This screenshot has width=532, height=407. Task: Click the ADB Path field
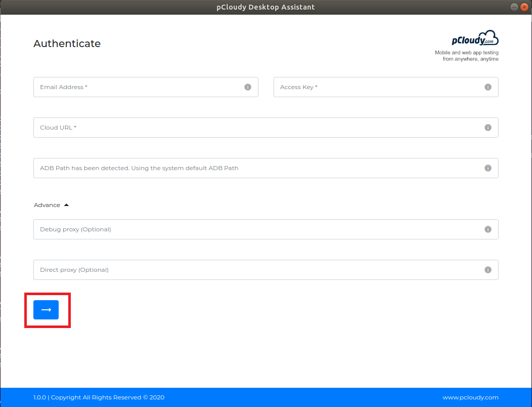(x=265, y=168)
